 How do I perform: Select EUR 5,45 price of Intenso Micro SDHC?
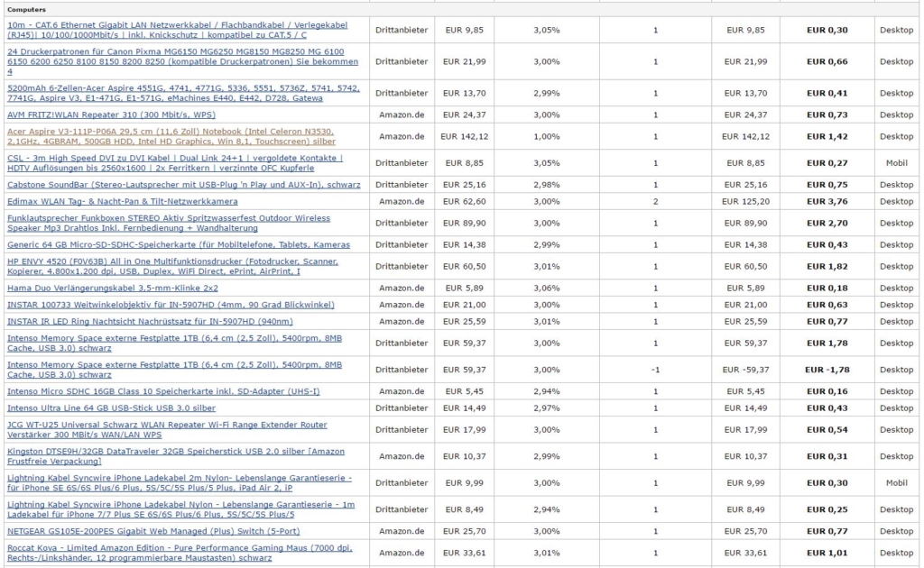[x=465, y=391]
